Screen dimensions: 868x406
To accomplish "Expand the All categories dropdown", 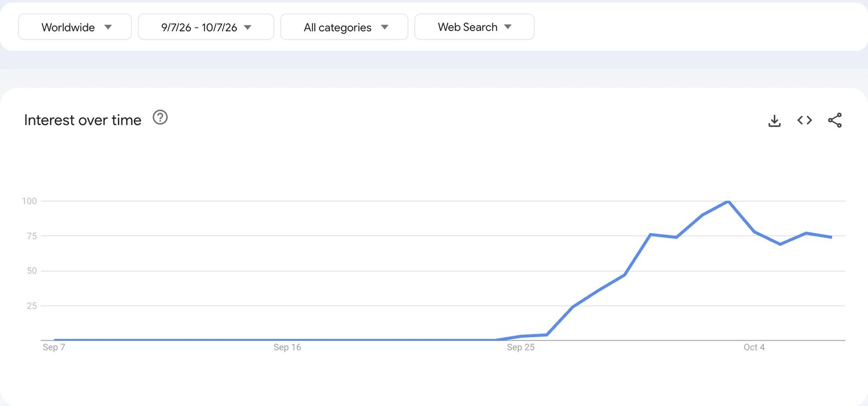I will coord(344,27).
